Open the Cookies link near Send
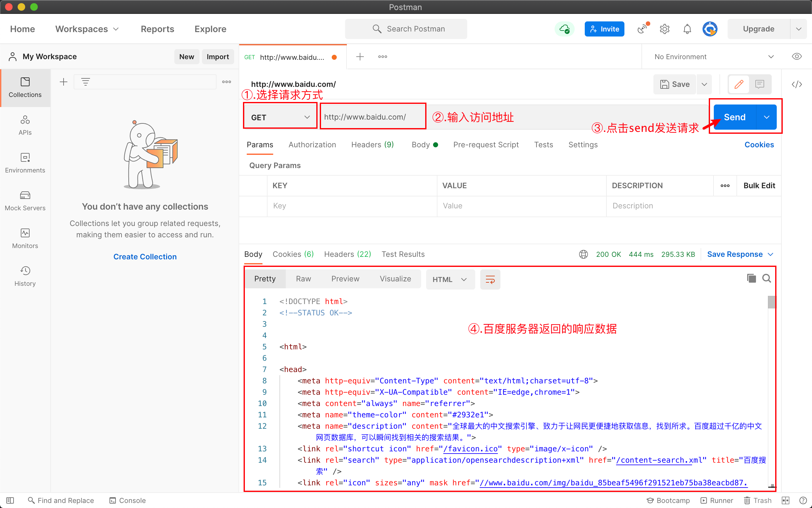This screenshot has height=508, width=812. [x=759, y=145]
